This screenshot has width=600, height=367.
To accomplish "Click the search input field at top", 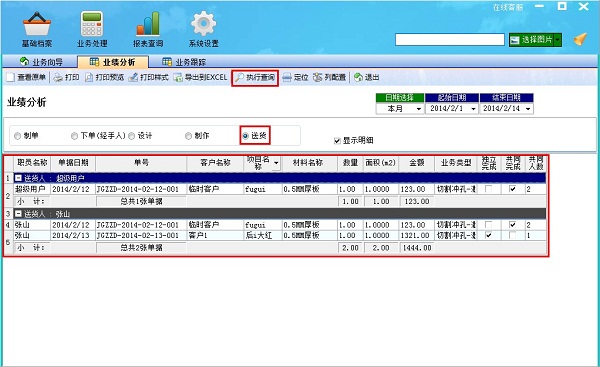I will (450, 39).
